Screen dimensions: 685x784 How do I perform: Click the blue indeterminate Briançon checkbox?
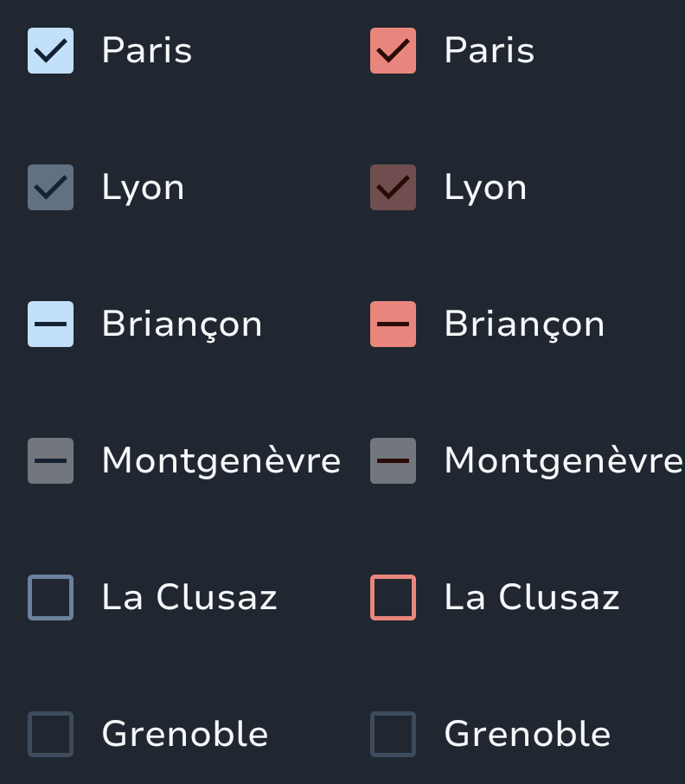point(50,324)
